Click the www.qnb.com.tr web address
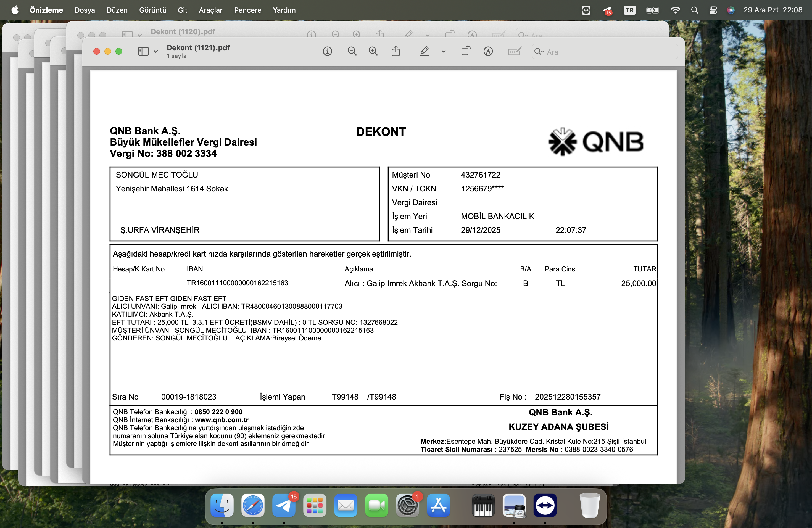 (x=222, y=420)
